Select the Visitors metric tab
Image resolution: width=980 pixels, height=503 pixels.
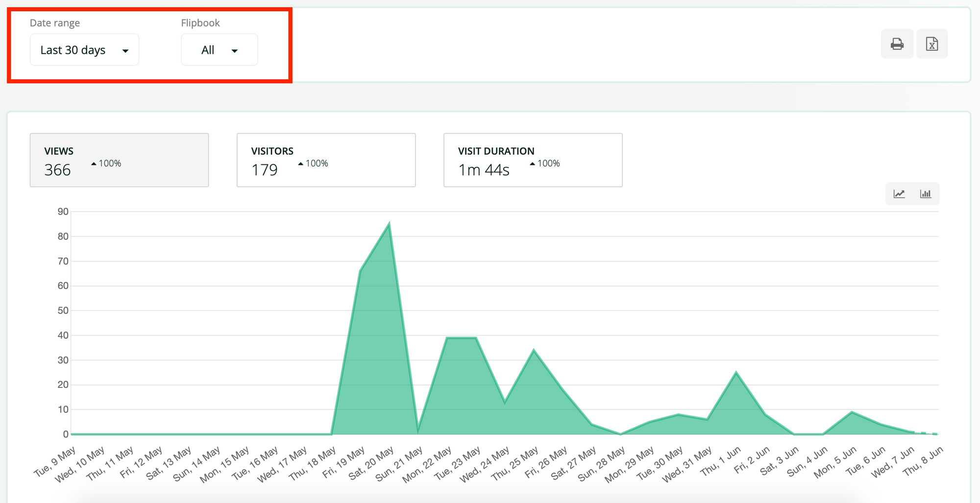pyautogui.click(x=326, y=160)
